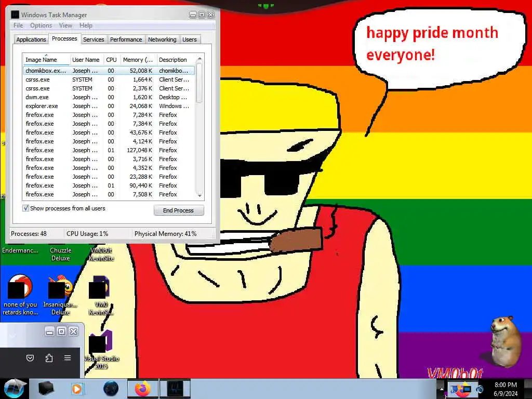
Task: Select firefox.exe row using 90,440 K
Action: click(x=109, y=185)
